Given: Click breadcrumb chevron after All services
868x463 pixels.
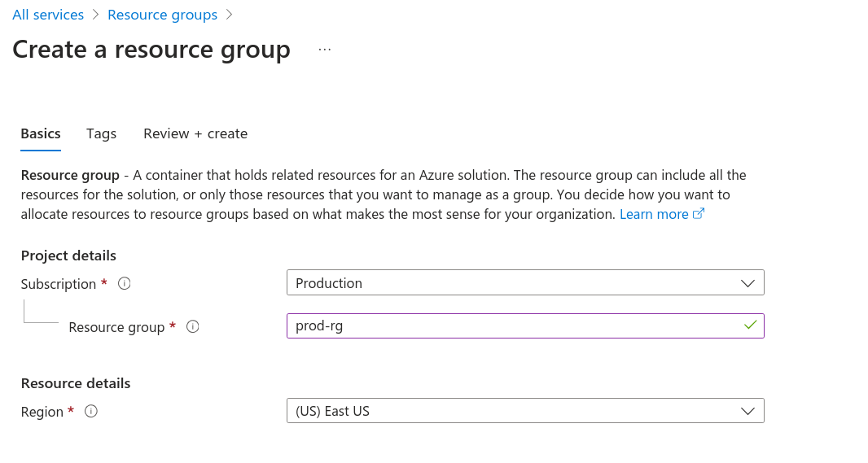Looking at the screenshot, I should pyautogui.click(x=95, y=15).
